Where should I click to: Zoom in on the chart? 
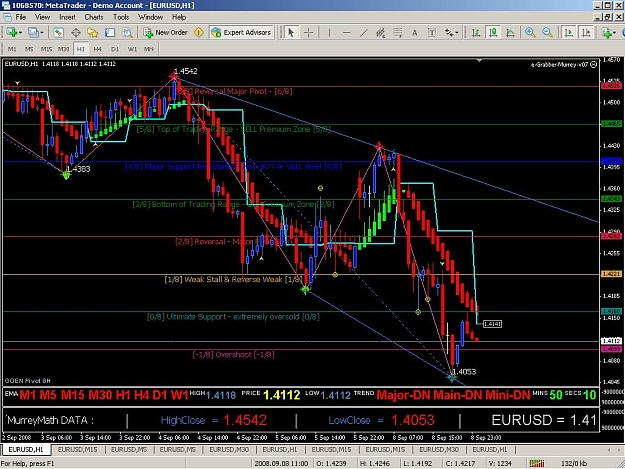[x=530, y=32]
